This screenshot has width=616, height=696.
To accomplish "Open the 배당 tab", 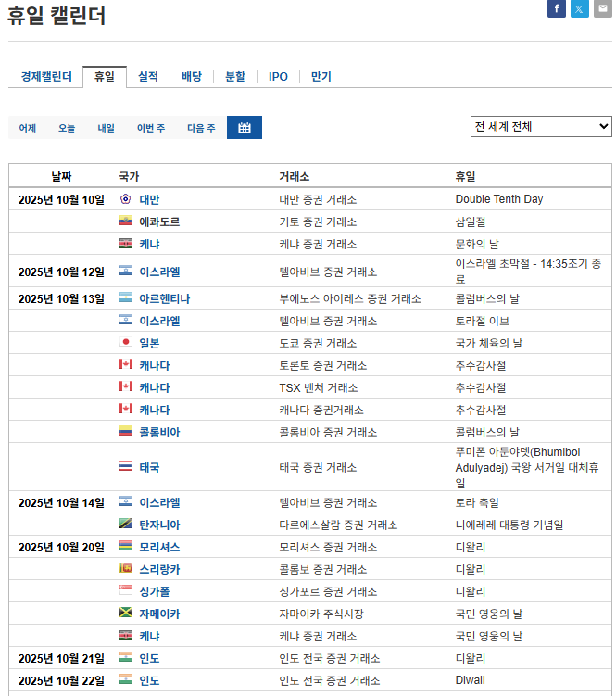I will 192,77.
